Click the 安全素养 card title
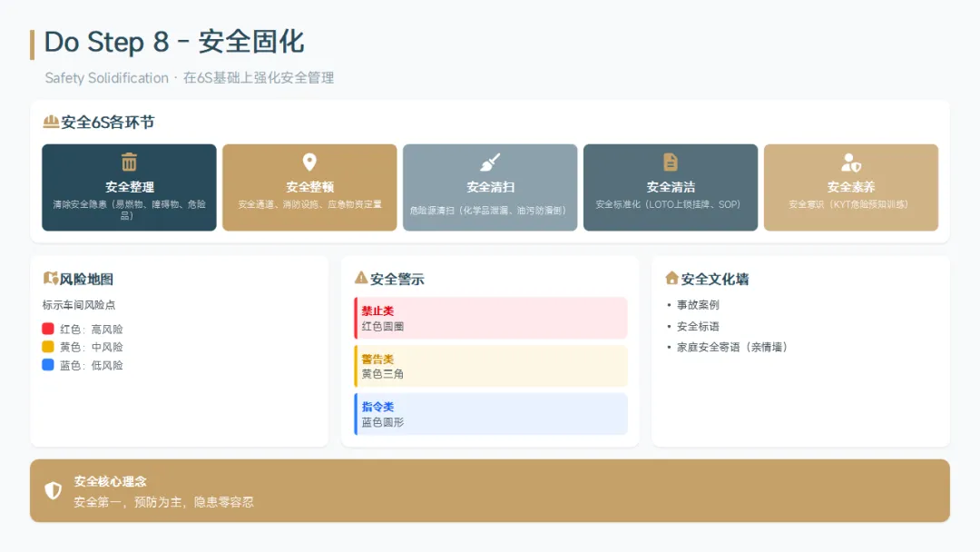Viewport: 980px width, 552px height. point(851,187)
